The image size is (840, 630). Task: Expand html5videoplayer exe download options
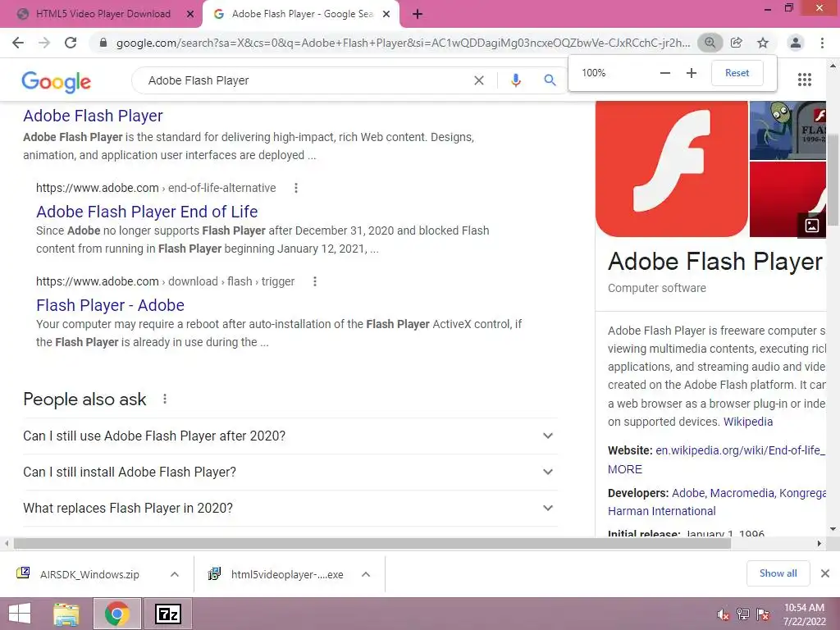(366, 574)
